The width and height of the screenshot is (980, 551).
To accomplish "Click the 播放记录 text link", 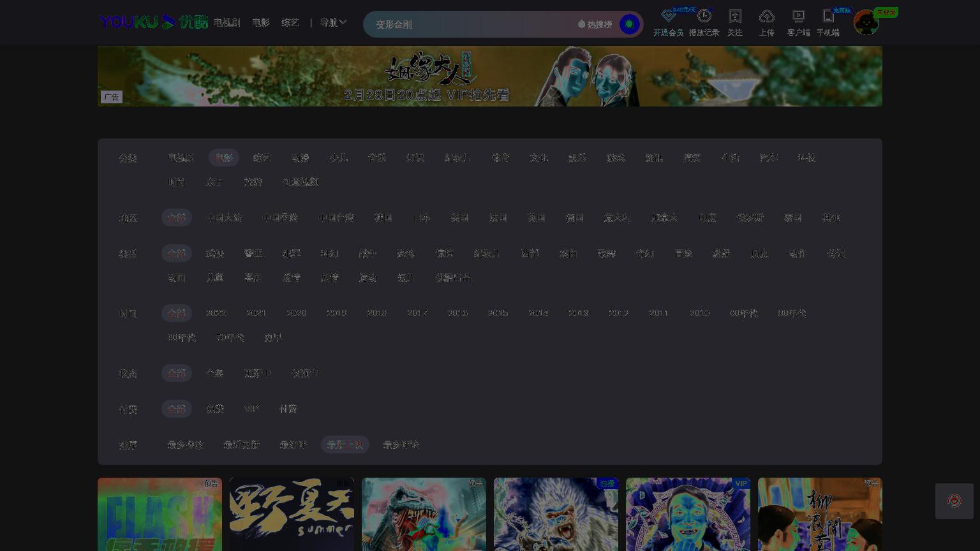I will click(704, 33).
